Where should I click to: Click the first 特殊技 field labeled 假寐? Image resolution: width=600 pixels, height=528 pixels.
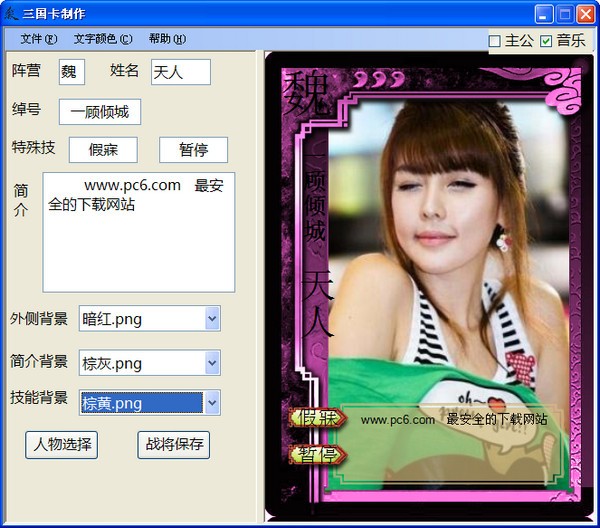pyautogui.click(x=103, y=150)
